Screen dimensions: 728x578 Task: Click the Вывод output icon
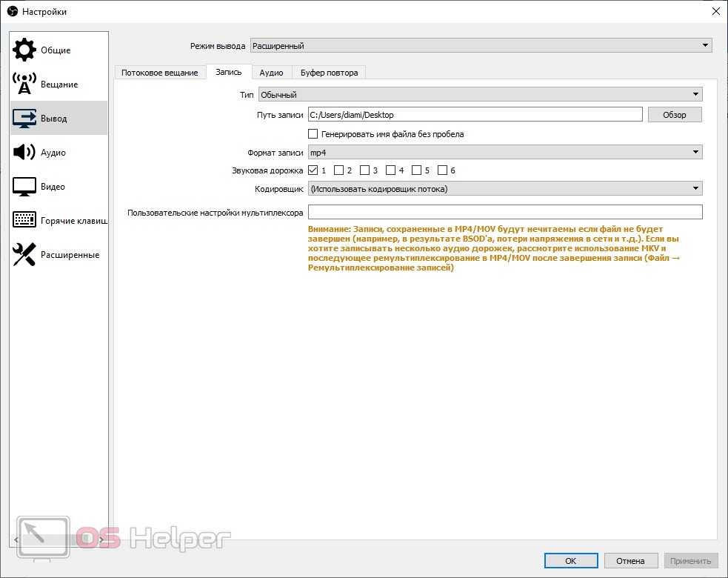[x=24, y=118]
